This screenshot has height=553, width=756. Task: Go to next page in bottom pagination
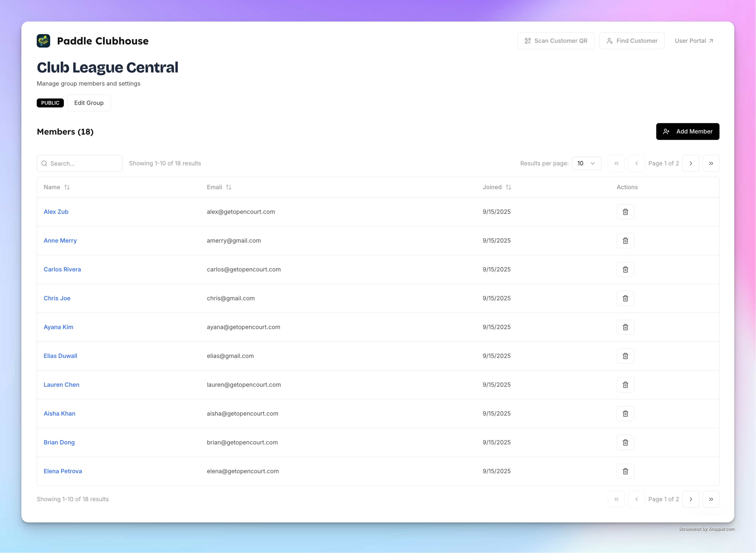click(691, 499)
